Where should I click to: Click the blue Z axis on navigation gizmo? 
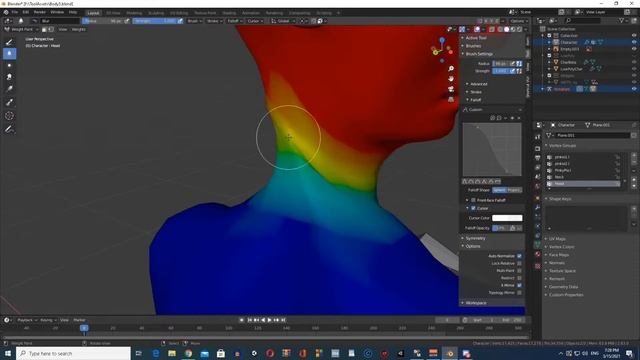[442, 40]
